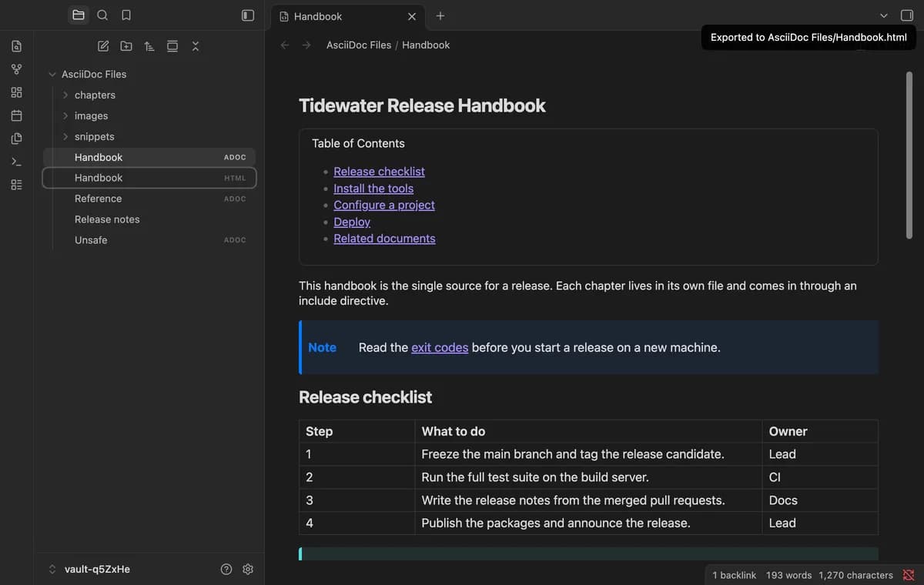Click the 1 backlink status item
This screenshot has width=924, height=585.
(x=734, y=575)
